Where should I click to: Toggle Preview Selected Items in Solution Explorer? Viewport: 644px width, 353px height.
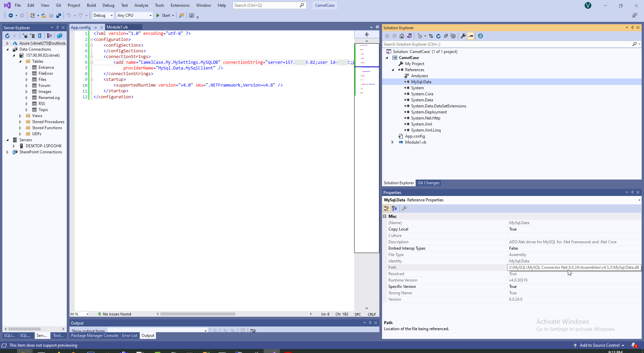471,36
